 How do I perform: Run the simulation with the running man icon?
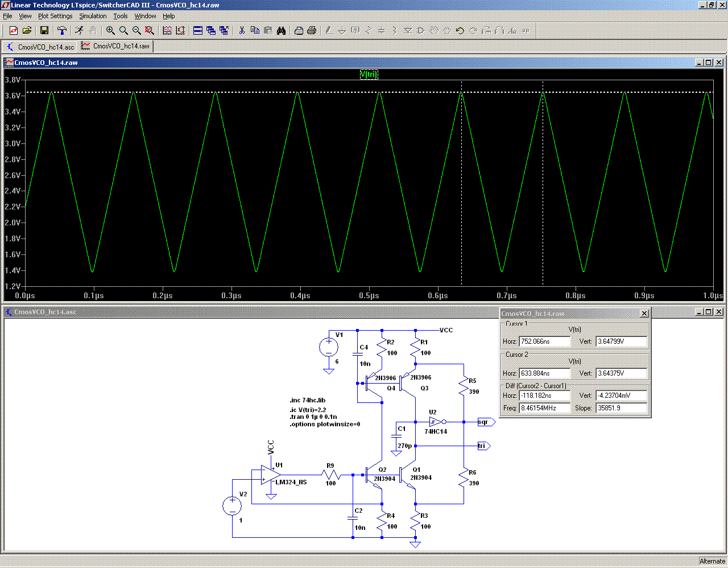pos(79,31)
